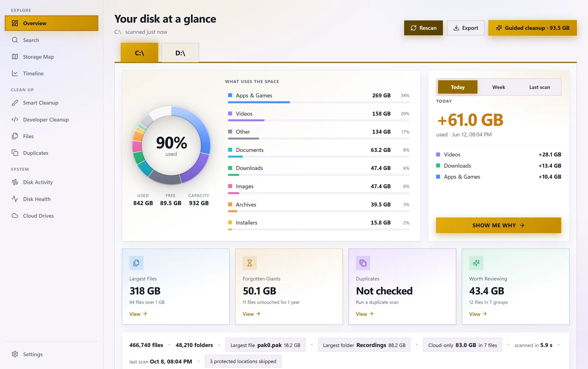Switch to the C:\ drive tab
588x369 pixels.
139,53
